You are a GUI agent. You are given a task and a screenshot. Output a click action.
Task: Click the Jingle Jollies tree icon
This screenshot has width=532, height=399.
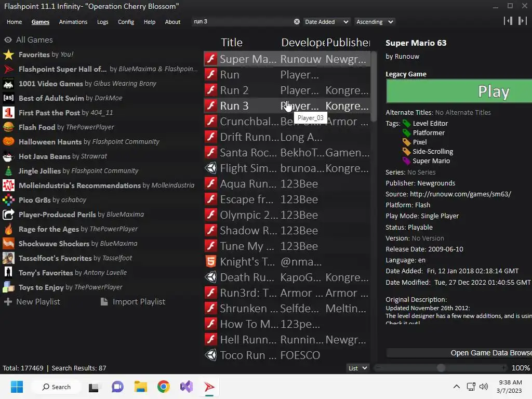(x=8, y=170)
